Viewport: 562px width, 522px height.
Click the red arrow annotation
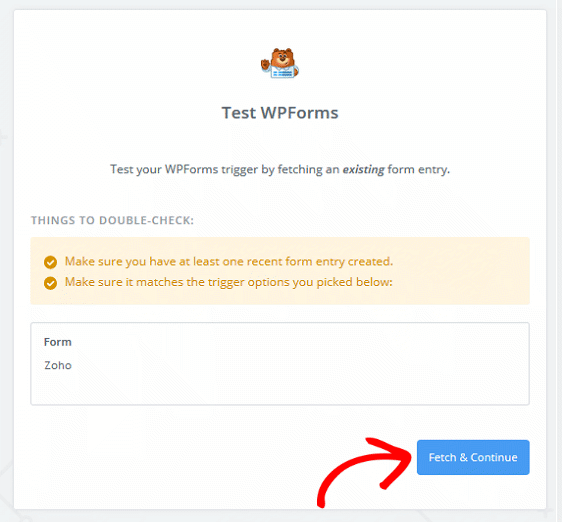point(362,470)
